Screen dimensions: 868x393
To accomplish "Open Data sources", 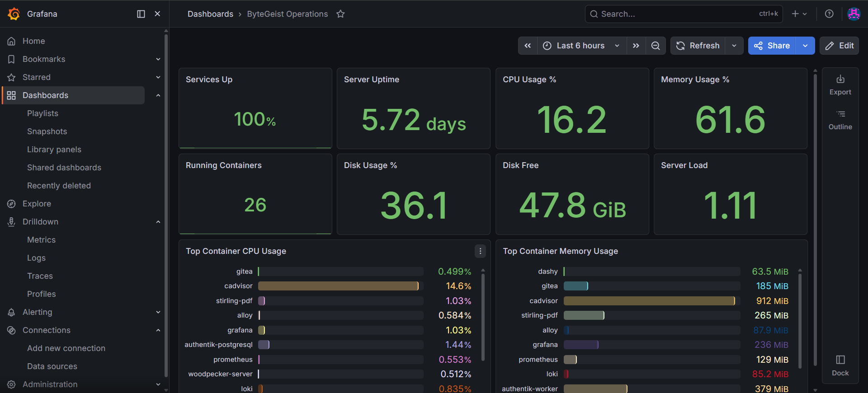I will coord(52,366).
